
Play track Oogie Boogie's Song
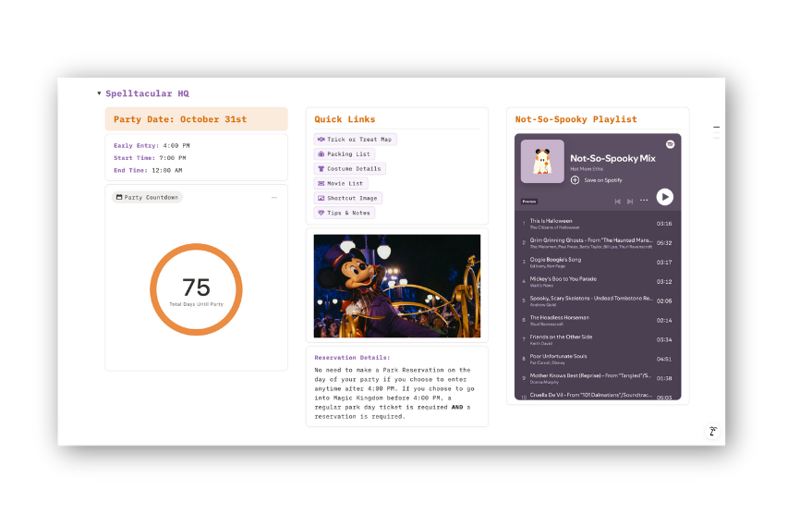[x=598, y=263]
